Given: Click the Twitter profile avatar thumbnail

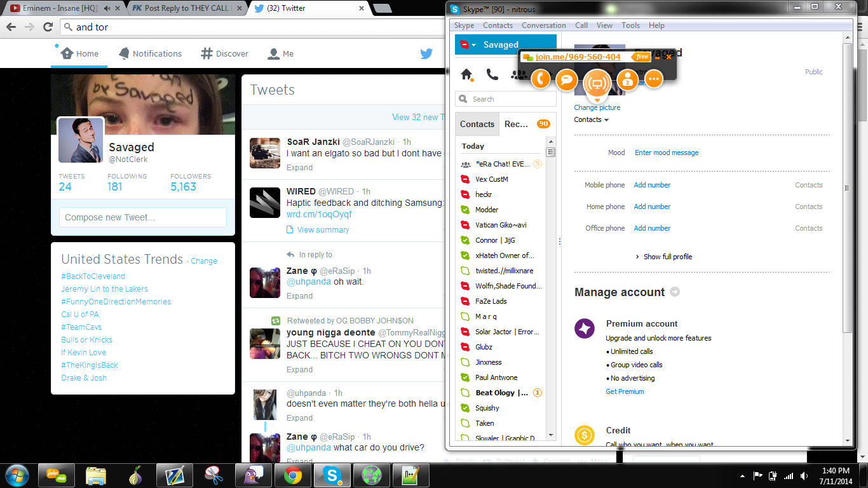Looking at the screenshot, I should tap(81, 140).
